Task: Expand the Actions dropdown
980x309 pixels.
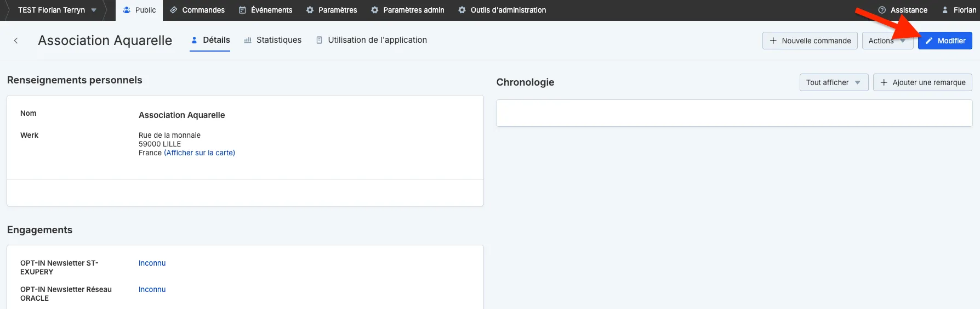Action: point(887,41)
